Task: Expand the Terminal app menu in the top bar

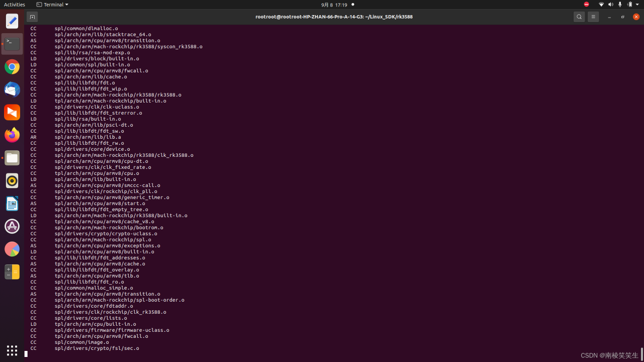Action: coord(53,5)
